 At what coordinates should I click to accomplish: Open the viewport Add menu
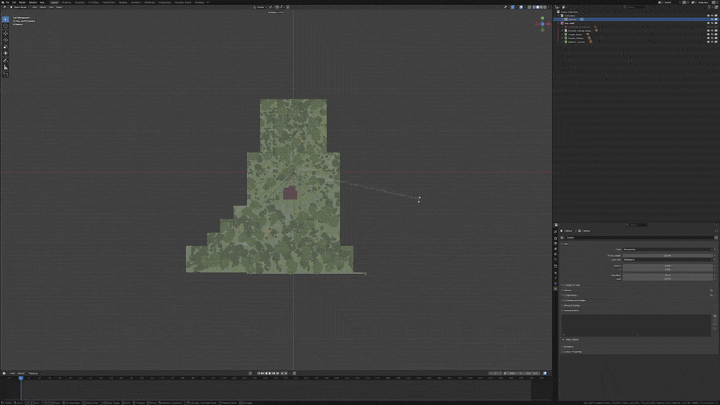tap(51, 7)
